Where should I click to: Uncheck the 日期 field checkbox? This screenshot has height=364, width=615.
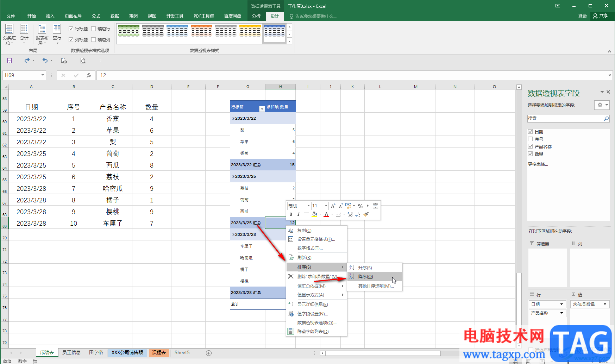[x=531, y=132]
